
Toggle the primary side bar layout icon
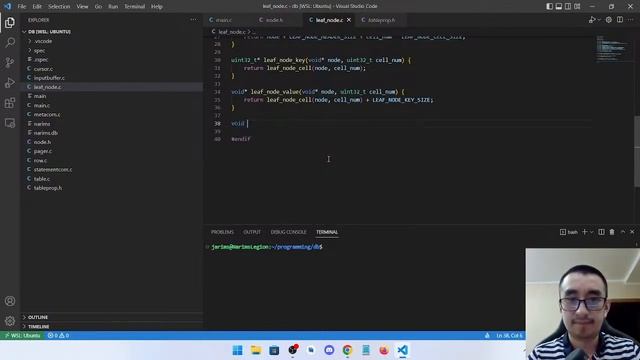pyautogui.click(x=549, y=6)
